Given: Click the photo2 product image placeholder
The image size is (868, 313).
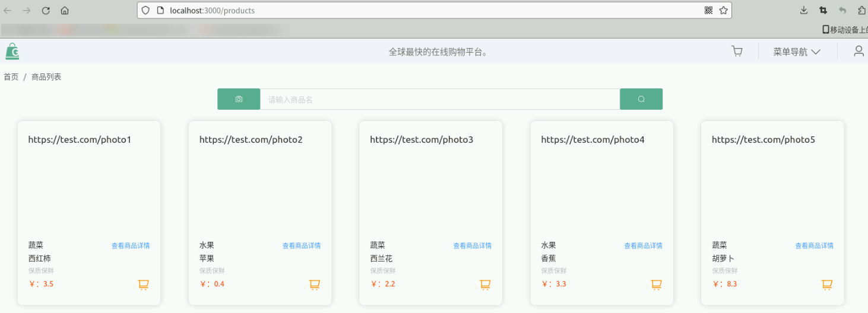Looking at the screenshot, I should coord(251,140).
